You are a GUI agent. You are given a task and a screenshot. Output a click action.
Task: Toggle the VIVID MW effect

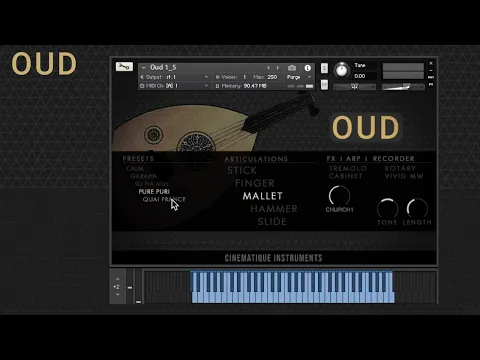coord(404,176)
